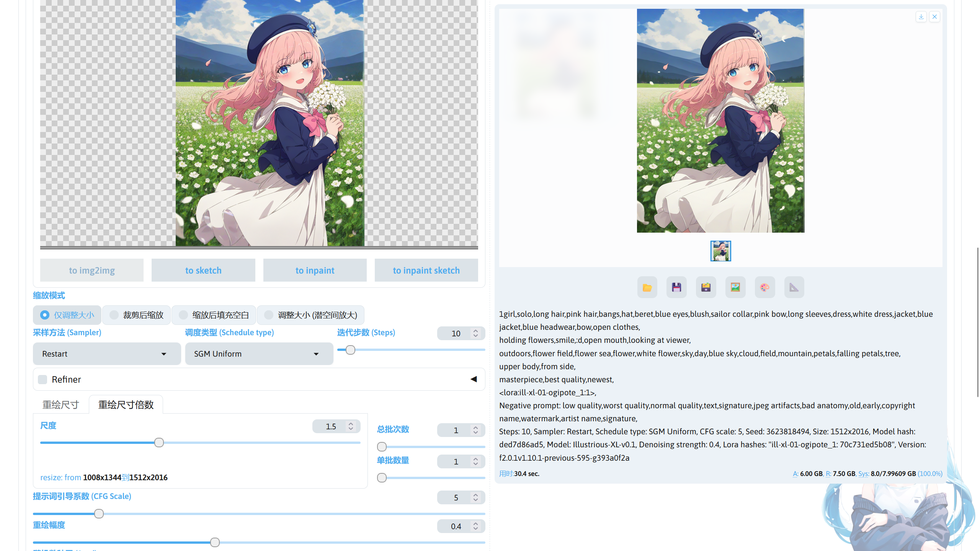The width and height of the screenshot is (980, 551).
Task: Open the output folder icon
Action: (x=647, y=287)
